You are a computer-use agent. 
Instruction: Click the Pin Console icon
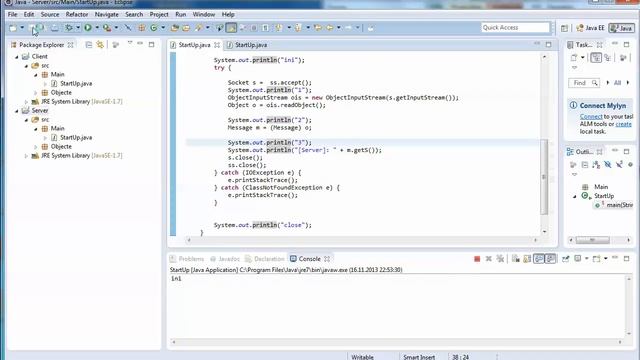(566, 259)
